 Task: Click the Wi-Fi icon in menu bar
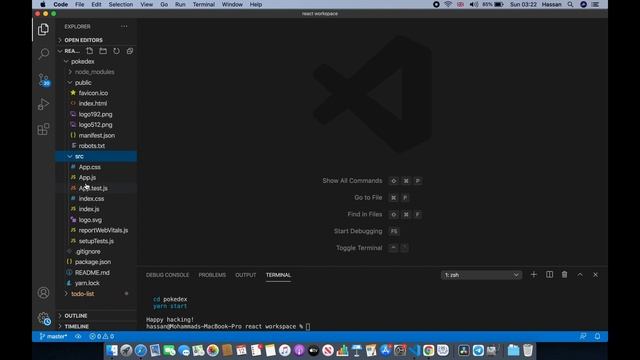tap(448, 4)
